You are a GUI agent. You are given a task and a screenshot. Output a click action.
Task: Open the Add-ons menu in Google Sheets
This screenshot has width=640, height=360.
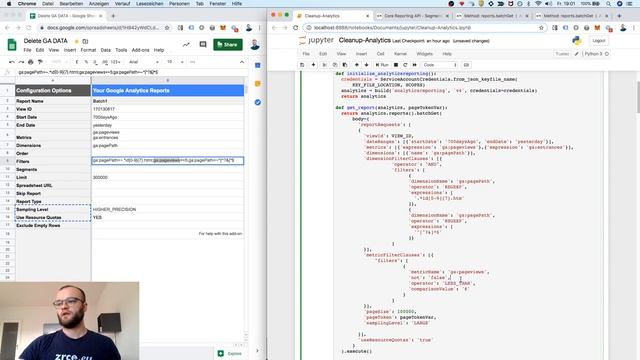(x=140, y=50)
